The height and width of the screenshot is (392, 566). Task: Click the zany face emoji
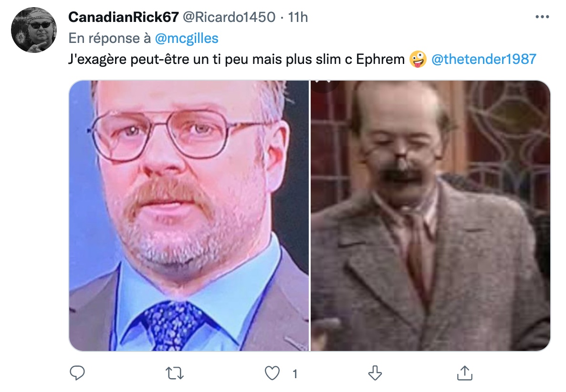[418, 59]
